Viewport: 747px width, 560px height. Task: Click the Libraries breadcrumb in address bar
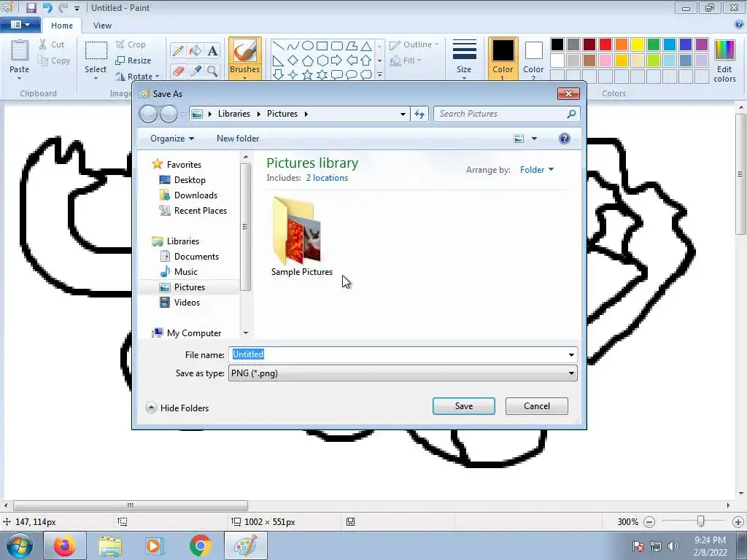[x=234, y=114]
